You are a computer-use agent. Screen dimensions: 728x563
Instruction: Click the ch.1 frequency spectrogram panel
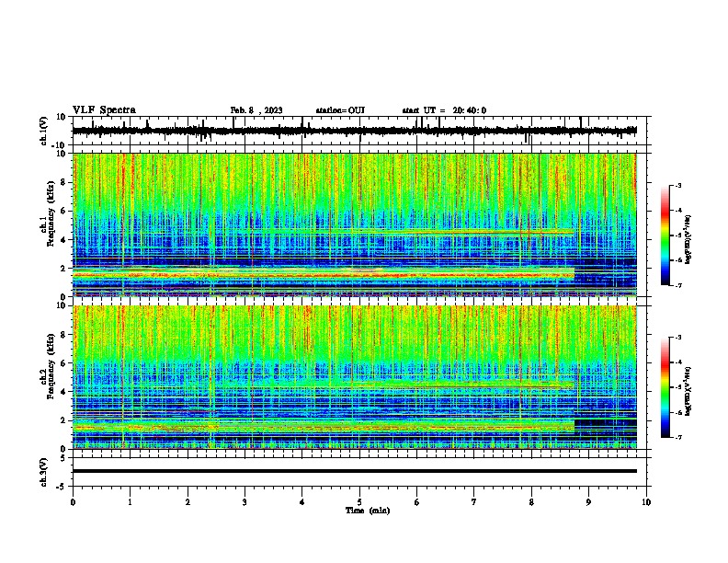click(x=354, y=224)
